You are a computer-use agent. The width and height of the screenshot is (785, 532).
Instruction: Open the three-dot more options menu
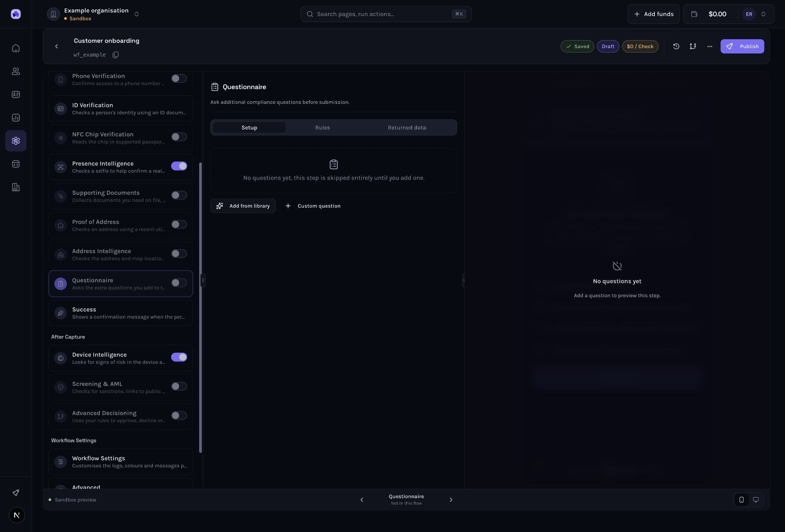(x=710, y=46)
